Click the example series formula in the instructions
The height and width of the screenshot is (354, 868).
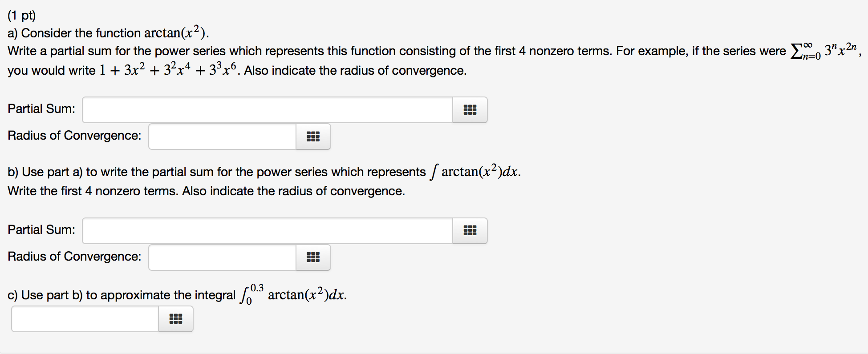(x=828, y=50)
